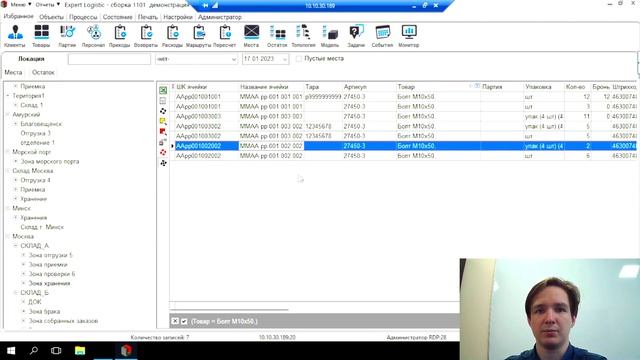Select the Зона брака tree item
640x360 pixels.
44,311
